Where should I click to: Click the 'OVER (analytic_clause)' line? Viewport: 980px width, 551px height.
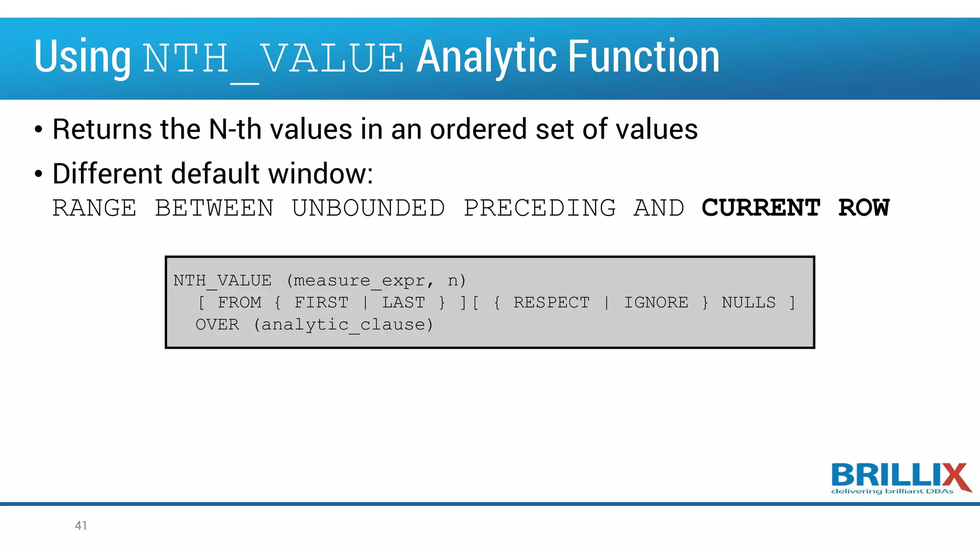click(314, 325)
